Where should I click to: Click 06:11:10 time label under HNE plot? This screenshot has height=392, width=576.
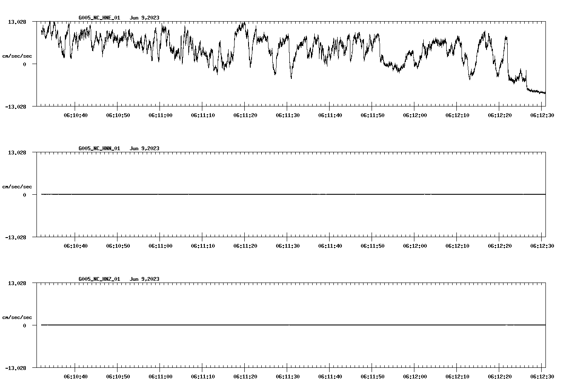click(x=203, y=115)
